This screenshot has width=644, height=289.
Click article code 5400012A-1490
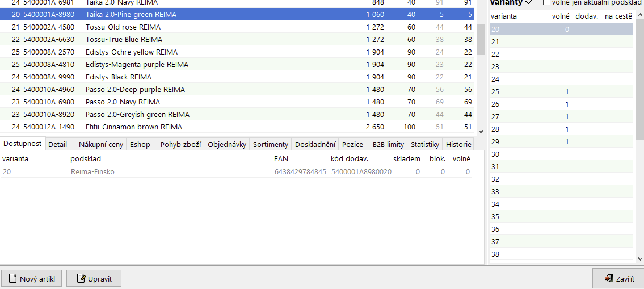[x=49, y=127]
